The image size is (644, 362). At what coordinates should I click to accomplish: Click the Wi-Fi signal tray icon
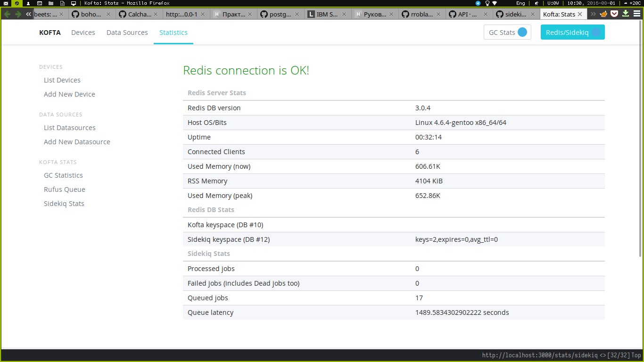coord(495,3)
